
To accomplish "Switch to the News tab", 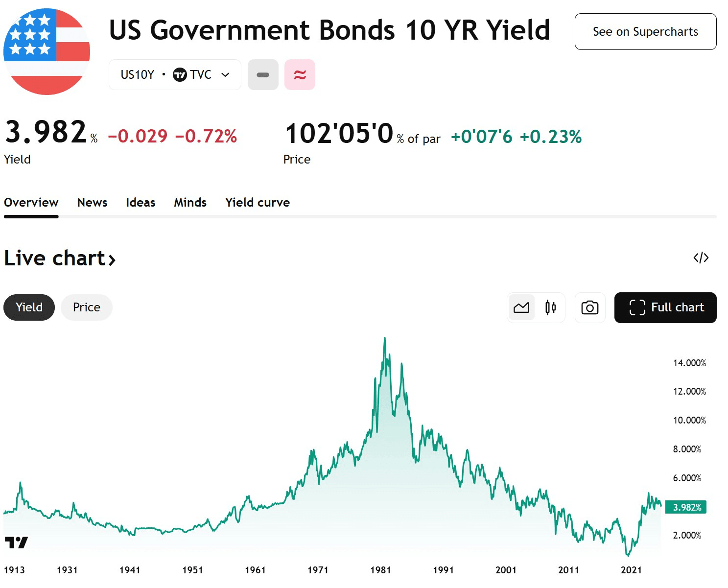I will click(92, 203).
